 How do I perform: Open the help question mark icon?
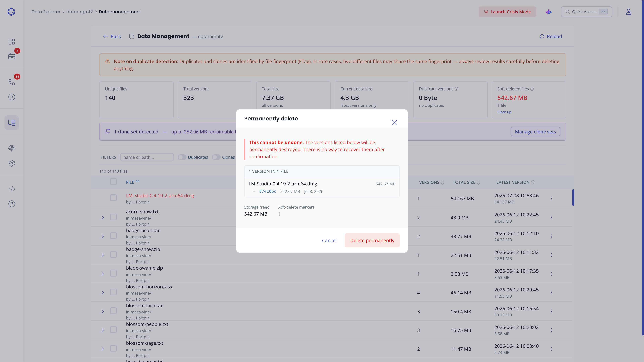tap(12, 204)
